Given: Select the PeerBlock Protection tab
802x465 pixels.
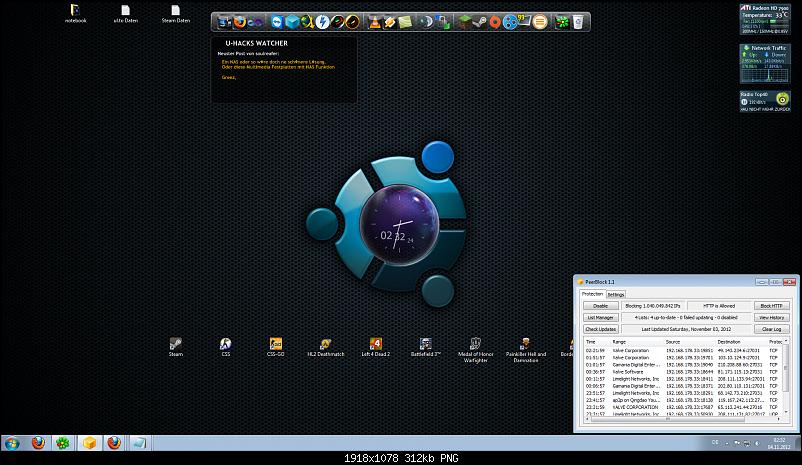Looking at the screenshot, I should tap(592, 294).
